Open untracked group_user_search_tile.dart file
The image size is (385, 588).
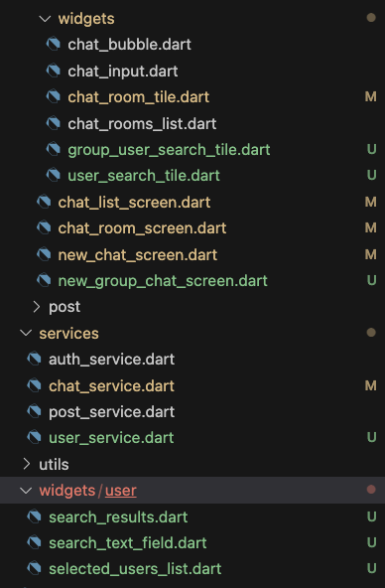coord(169,150)
